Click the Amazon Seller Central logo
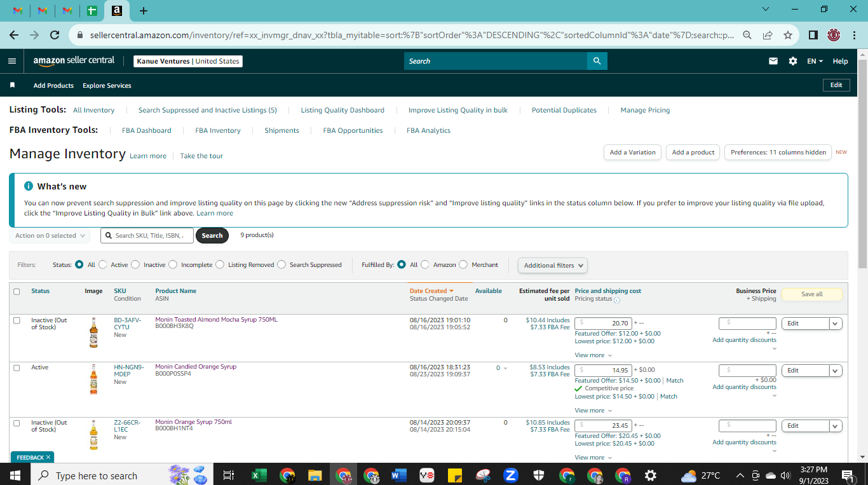The image size is (868, 485). 74,61
